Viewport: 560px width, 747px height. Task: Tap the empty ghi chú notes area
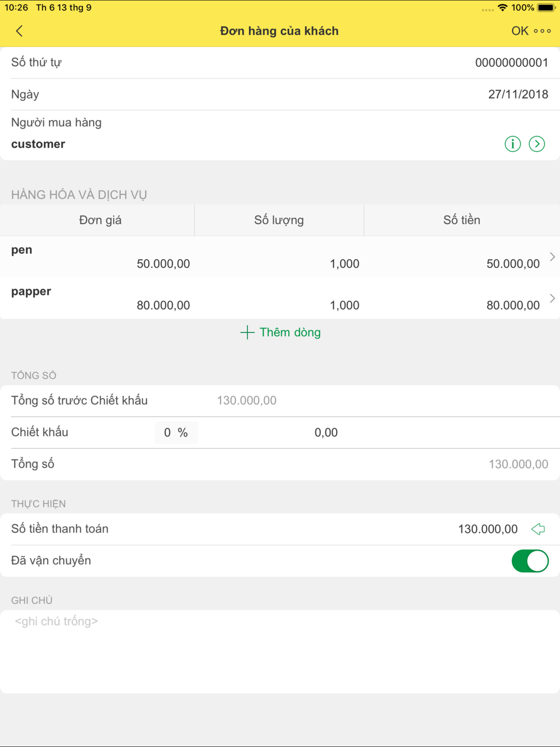pyautogui.click(x=280, y=652)
